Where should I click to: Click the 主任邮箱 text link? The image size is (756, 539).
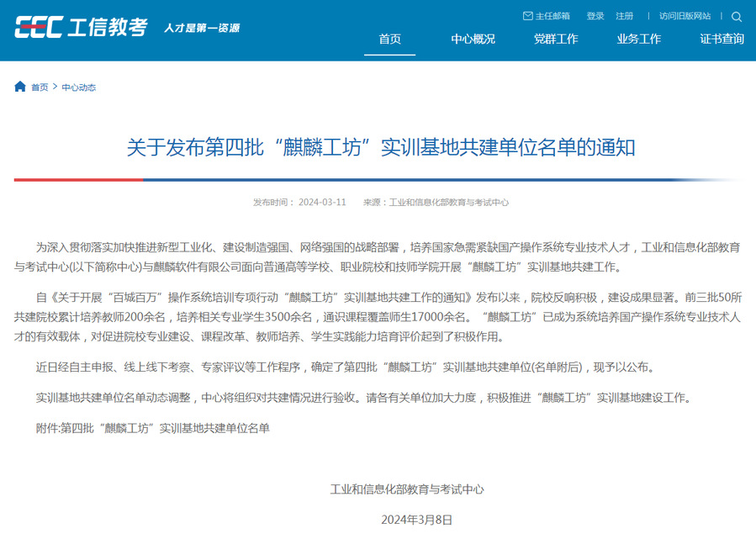552,16
